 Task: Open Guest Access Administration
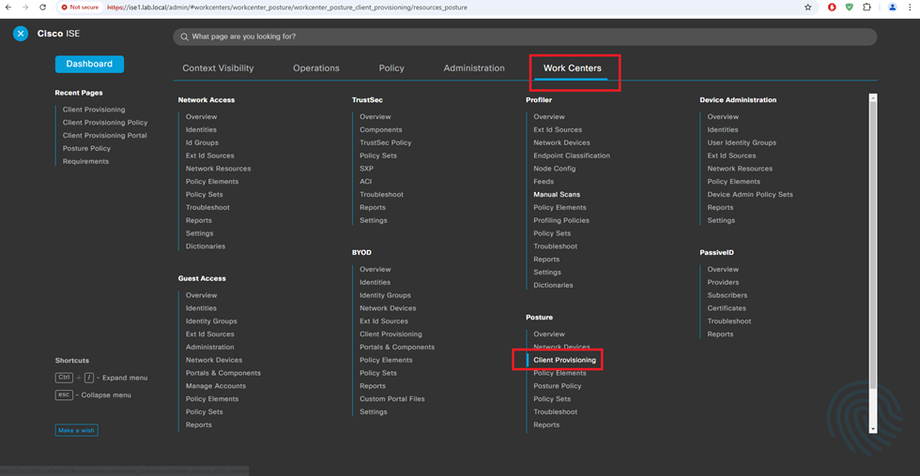[x=210, y=347]
